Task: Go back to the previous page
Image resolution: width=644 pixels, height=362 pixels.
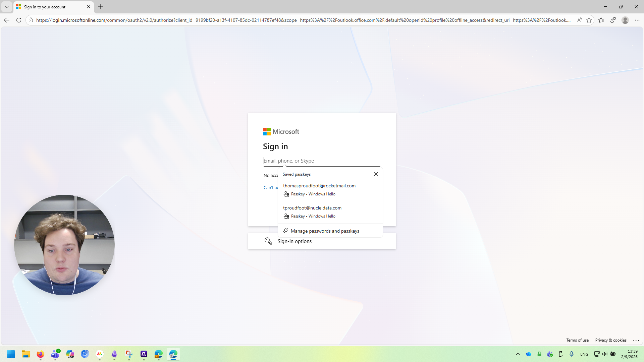Action: [6, 20]
